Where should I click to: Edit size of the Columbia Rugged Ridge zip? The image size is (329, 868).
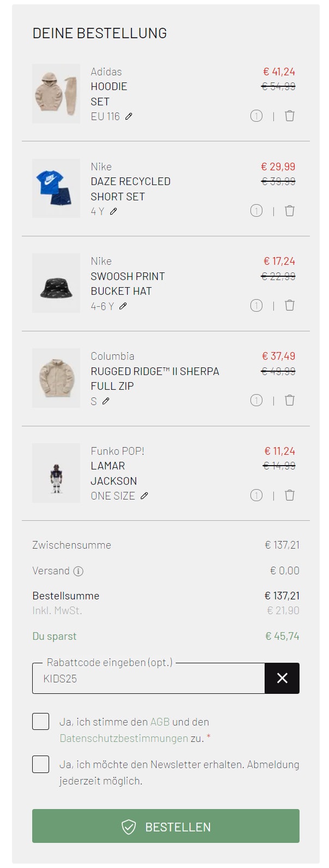click(106, 400)
